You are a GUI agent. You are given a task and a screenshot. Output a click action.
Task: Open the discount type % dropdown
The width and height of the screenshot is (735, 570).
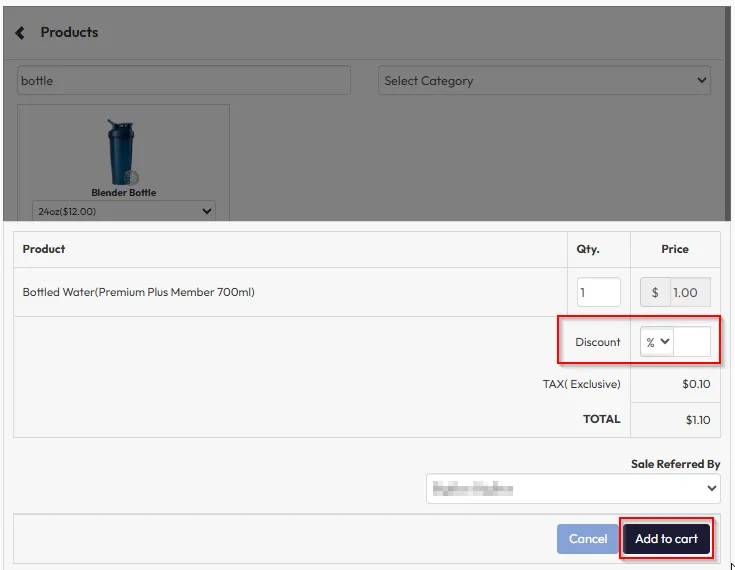tap(657, 342)
